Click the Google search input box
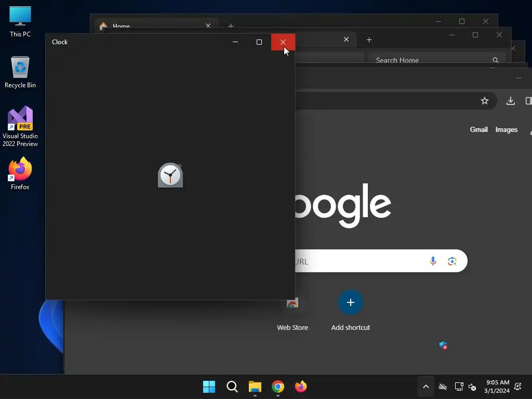Screen dimensions: 532x399 point(381,261)
